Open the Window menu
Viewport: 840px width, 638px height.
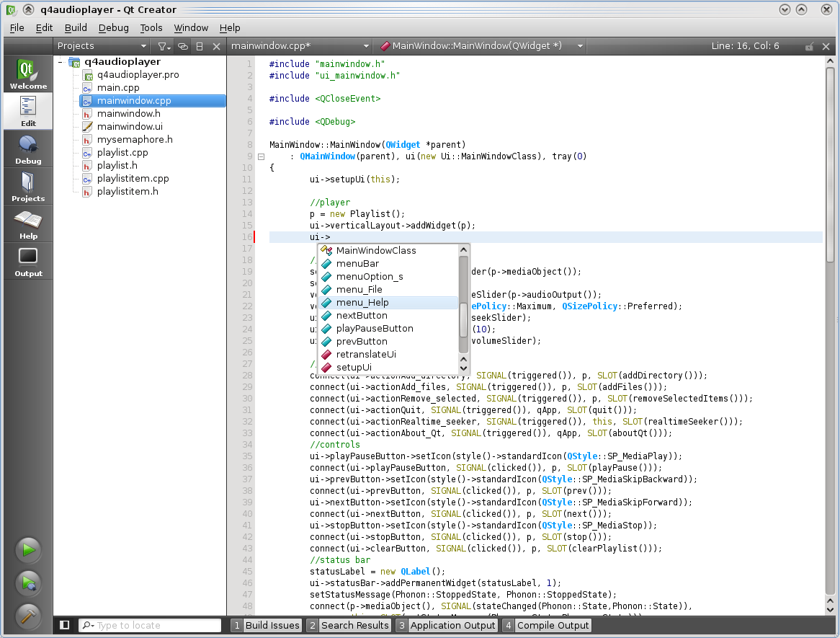(x=191, y=28)
